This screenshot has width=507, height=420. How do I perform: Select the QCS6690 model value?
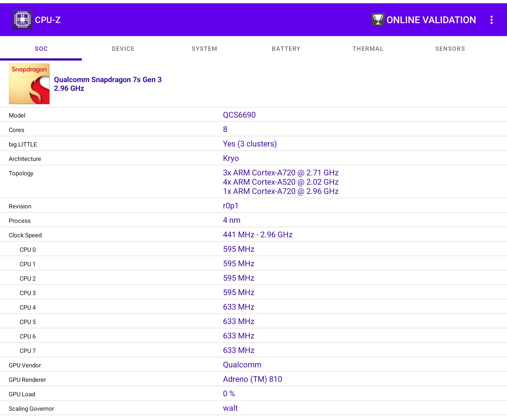click(239, 115)
